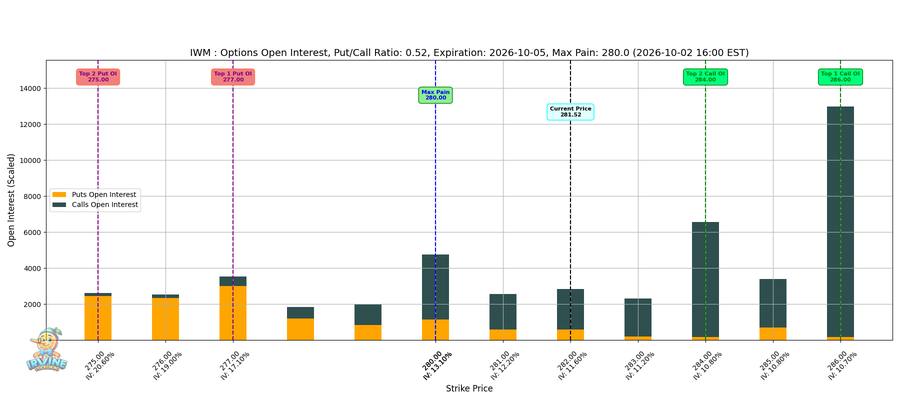Click the dark calls bar segment at strike 280.00

pyautogui.click(x=436, y=287)
